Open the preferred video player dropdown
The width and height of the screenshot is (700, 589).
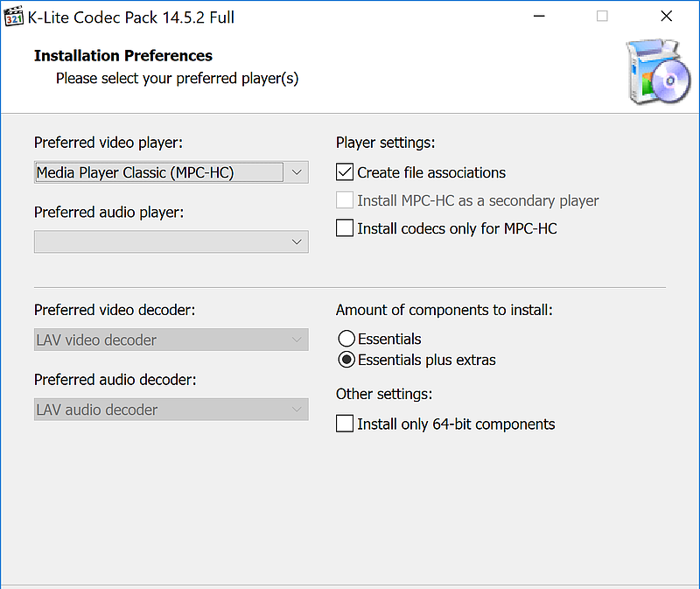point(296,172)
